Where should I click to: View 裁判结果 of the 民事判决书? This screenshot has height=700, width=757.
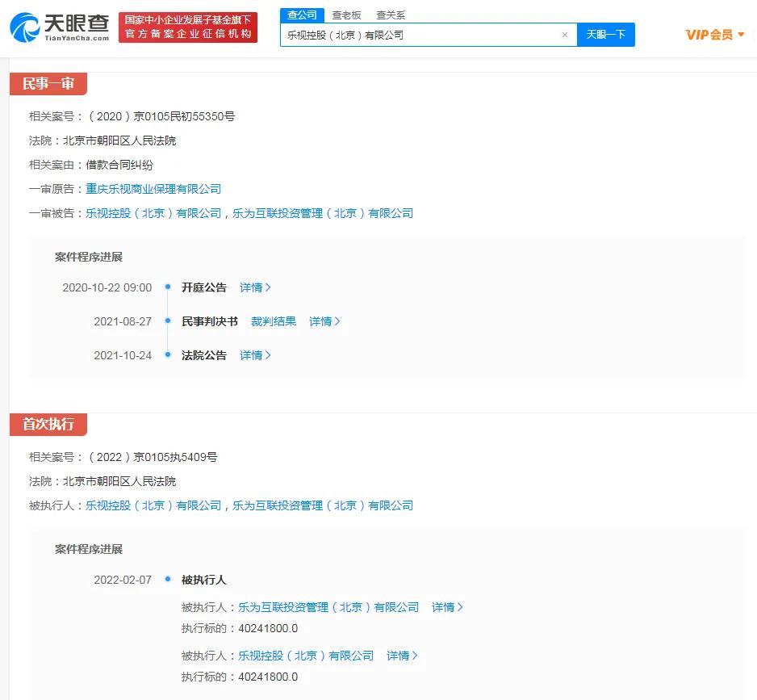(273, 321)
